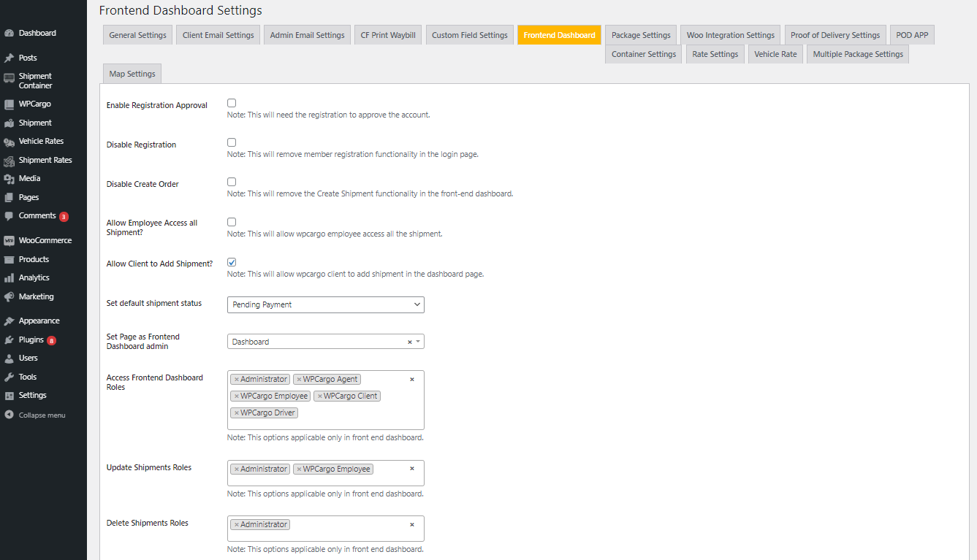Remove Administrator tag from Access Frontend Dashboard Roles

click(237, 380)
